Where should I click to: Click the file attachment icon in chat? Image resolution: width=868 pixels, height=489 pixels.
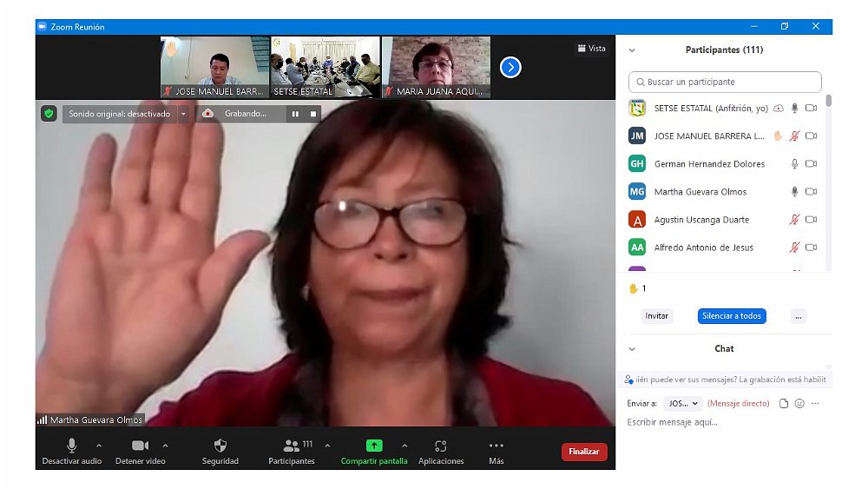[x=784, y=404]
